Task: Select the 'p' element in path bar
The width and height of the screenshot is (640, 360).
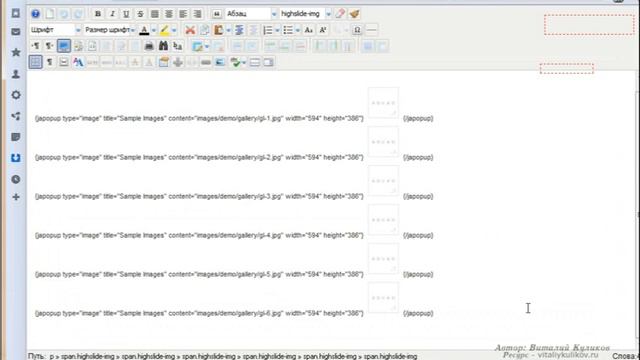Action: pyautogui.click(x=52, y=356)
